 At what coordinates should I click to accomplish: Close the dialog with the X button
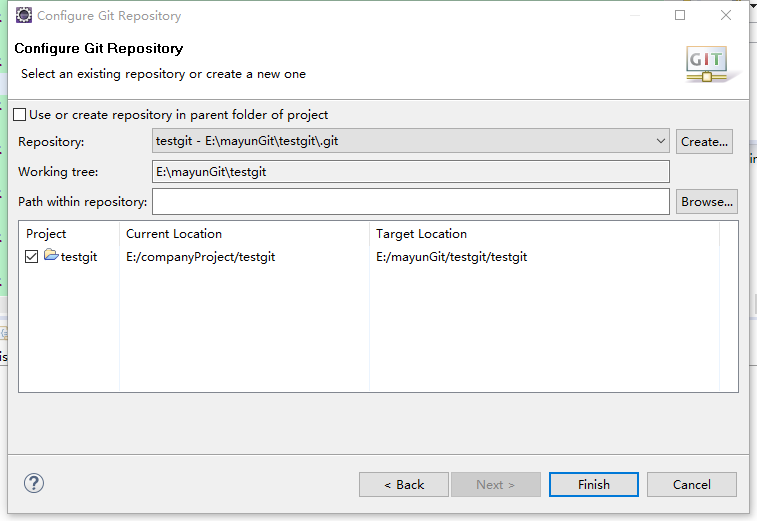click(726, 15)
